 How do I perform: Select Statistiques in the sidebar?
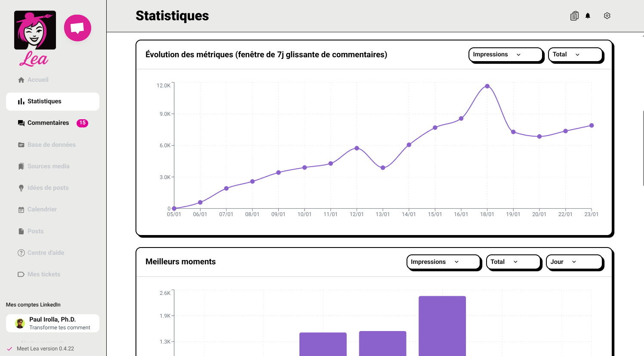pyautogui.click(x=44, y=102)
